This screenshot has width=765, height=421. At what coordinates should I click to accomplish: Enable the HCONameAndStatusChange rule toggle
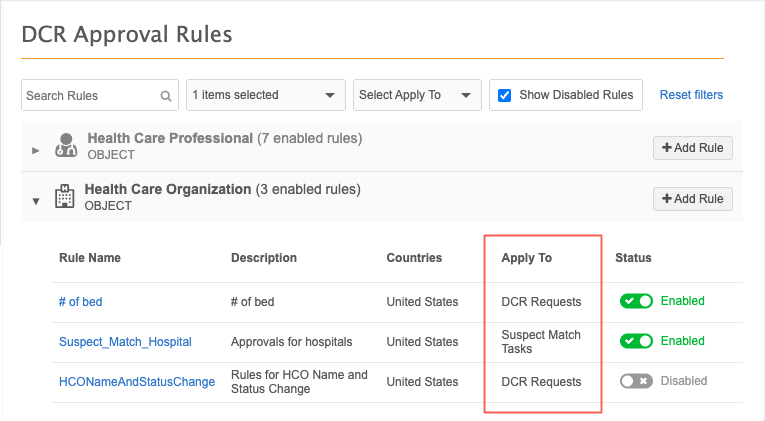tap(636, 381)
